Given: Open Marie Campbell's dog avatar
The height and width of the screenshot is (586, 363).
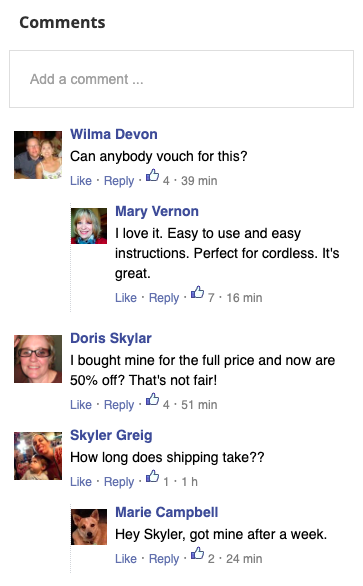Looking at the screenshot, I should pos(89,527).
